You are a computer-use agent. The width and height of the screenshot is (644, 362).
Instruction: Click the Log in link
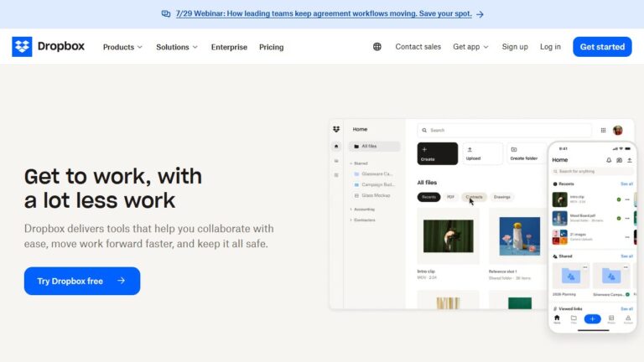(x=550, y=47)
